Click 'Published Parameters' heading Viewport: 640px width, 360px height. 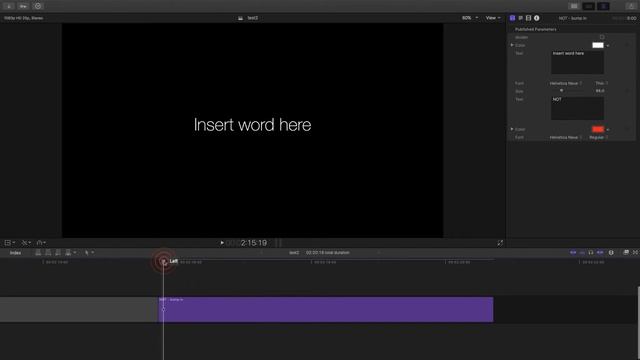(536, 29)
